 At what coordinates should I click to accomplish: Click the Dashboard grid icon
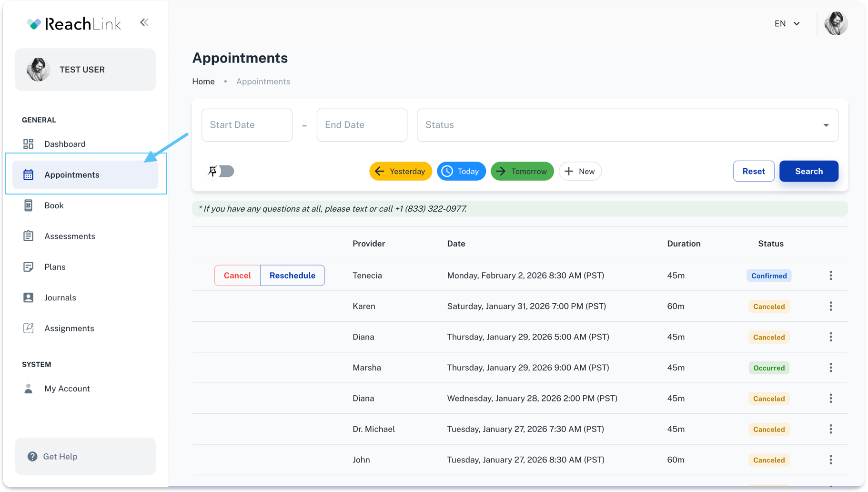pos(29,144)
